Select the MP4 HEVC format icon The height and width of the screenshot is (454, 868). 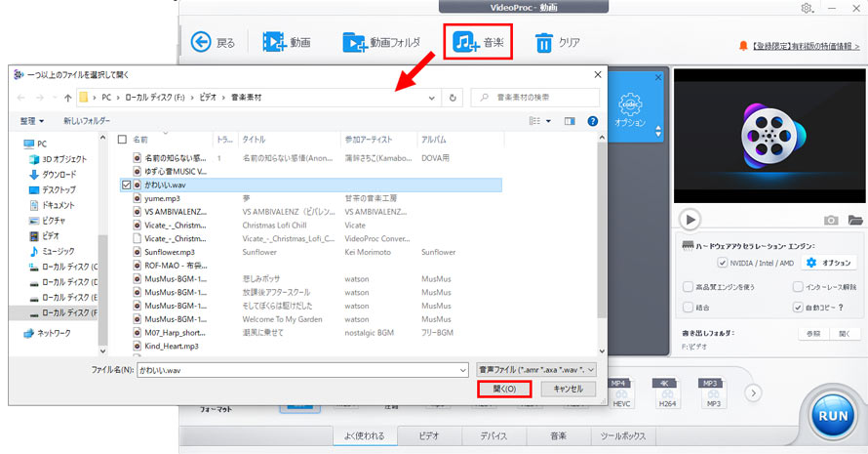coord(621,393)
